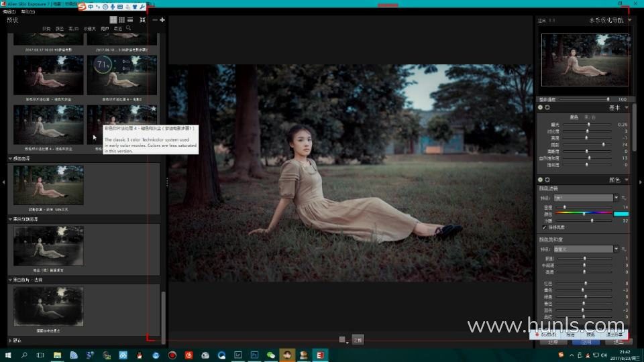Image resolution: width=644 pixels, height=362 pixels.
Task: Click the Sogou input method logo
Action: coord(82,7)
